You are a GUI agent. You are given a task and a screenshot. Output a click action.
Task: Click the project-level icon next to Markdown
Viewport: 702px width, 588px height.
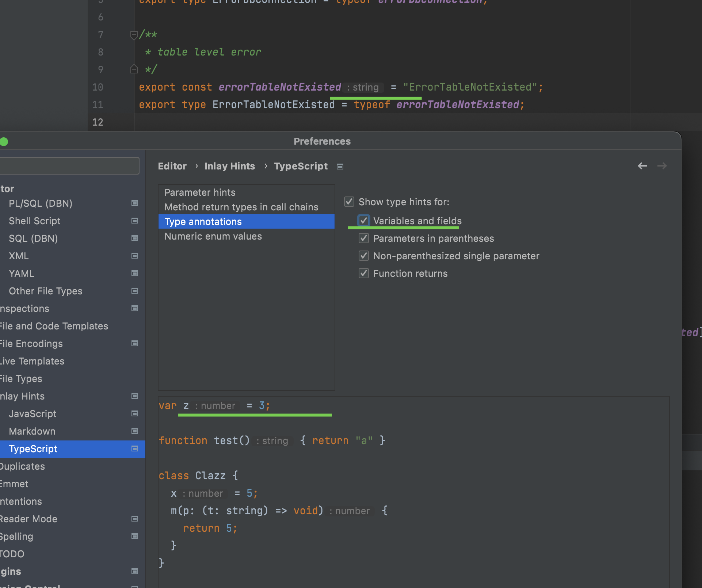tap(135, 431)
